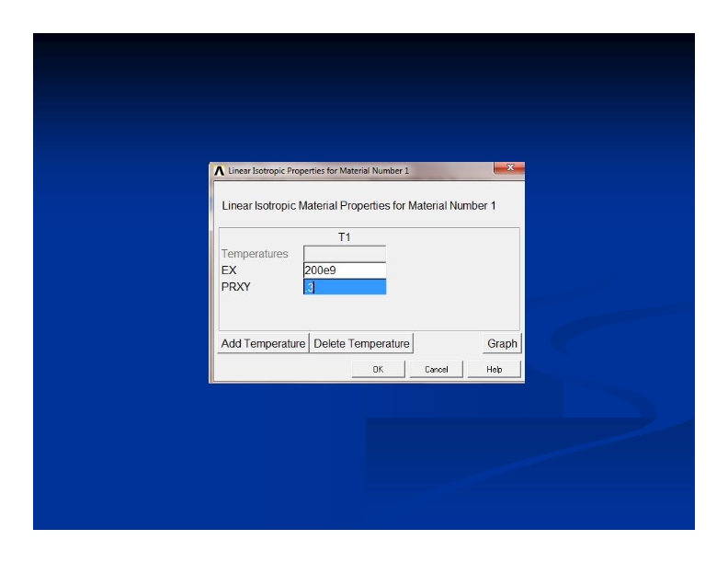Open the Graph of material properties
Viewport: 728px width, 563px height.
click(x=502, y=343)
